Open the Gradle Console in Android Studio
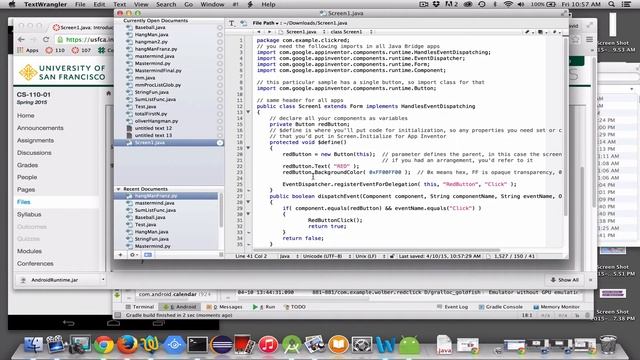640x360 pixels. click(500, 307)
